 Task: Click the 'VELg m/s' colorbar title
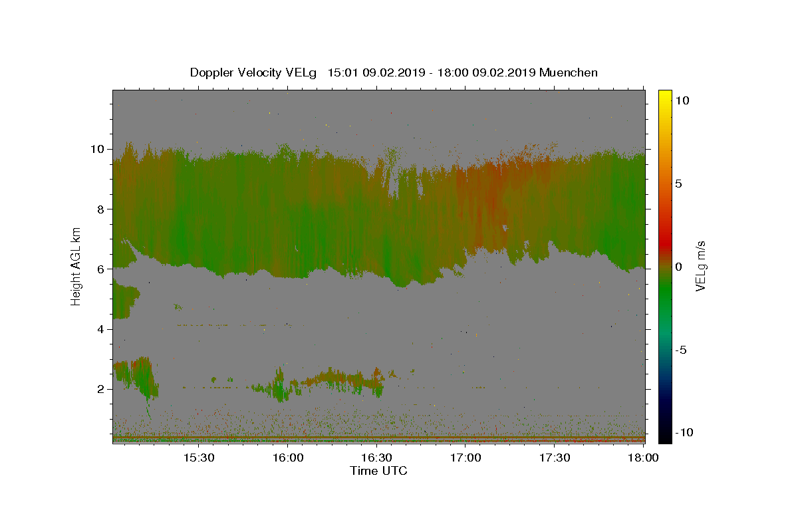[701, 266]
